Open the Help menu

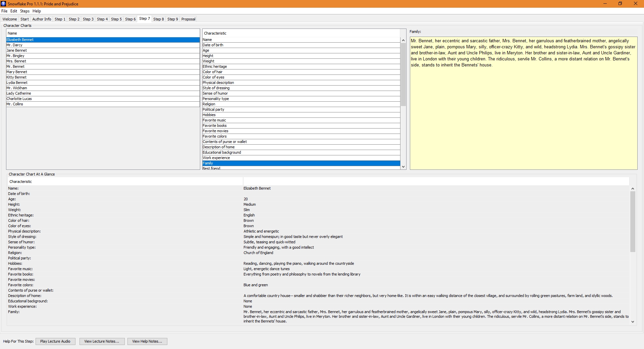37,11
